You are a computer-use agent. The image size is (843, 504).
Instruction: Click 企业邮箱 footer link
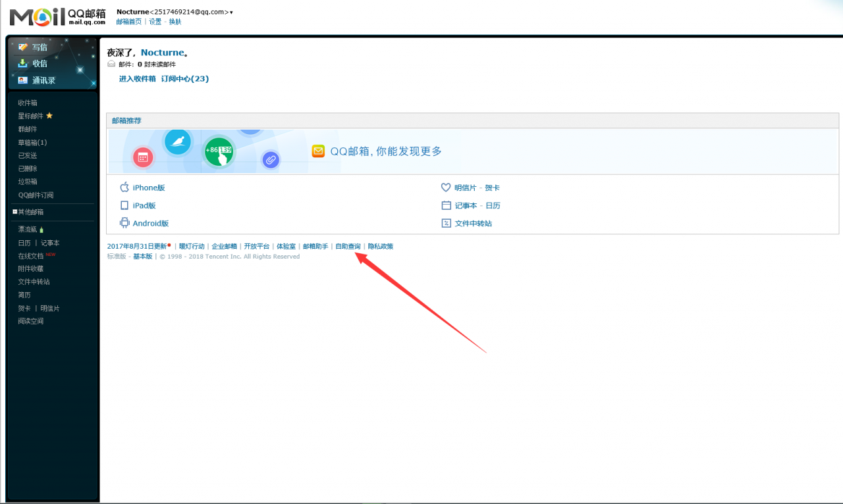(x=224, y=246)
